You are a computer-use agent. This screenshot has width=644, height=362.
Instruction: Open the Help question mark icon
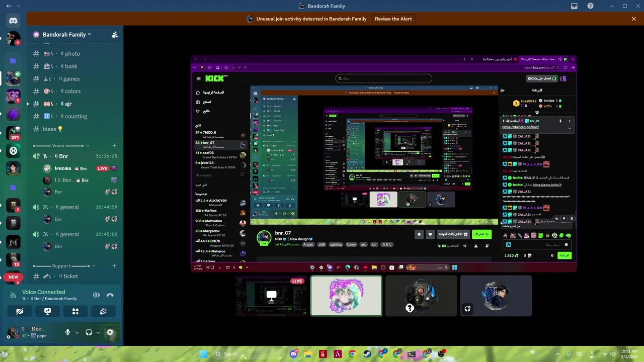tap(590, 6)
